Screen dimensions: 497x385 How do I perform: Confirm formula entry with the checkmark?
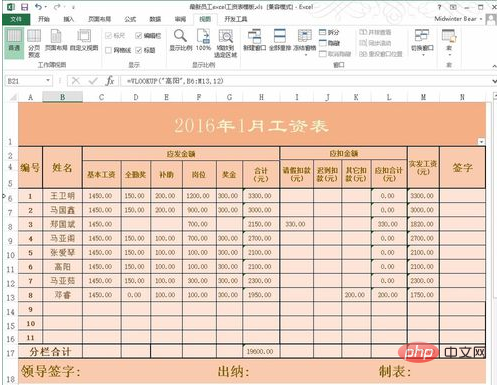pyautogui.click(x=93, y=81)
